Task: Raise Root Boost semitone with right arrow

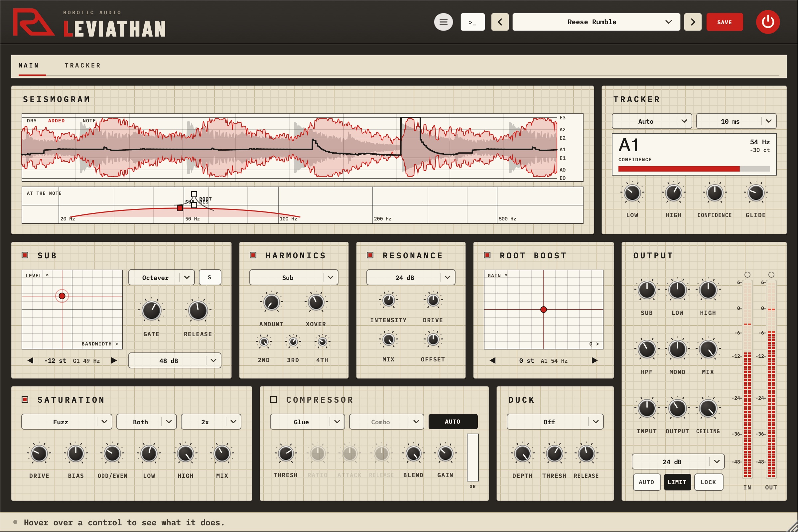Action: click(595, 360)
